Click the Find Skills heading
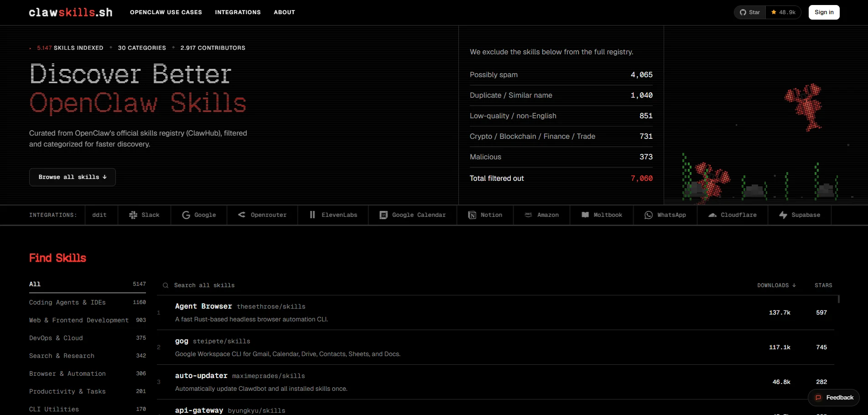Image resolution: width=868 pixels, height=415 pixels. point(57,258)
